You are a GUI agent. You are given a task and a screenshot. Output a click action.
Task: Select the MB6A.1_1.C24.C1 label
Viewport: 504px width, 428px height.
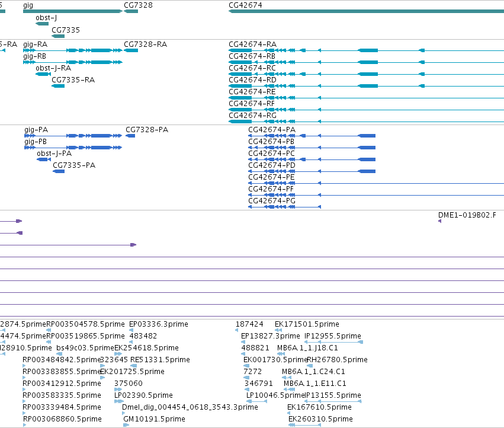[x=313, y=372]
